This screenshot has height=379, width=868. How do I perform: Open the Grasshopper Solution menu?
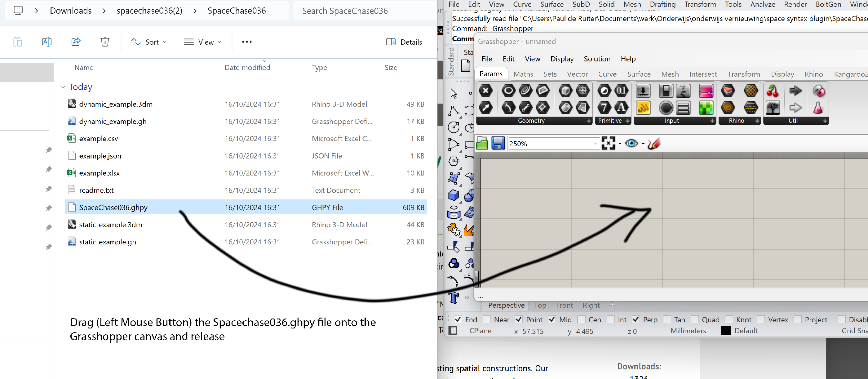(597, 59)
